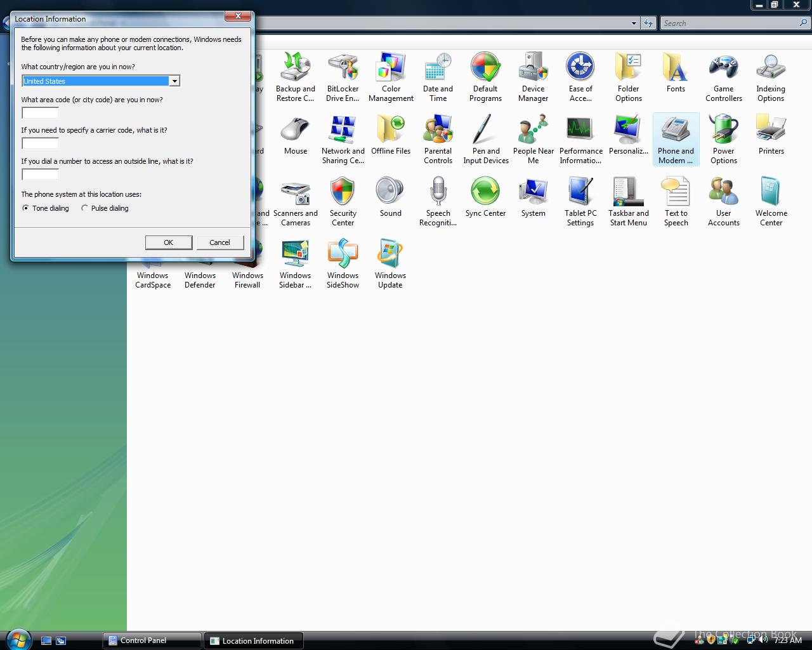Viewport: 812px width, 650px height.
Task: Open the Fonts folder
Action: (x=676, y=73)
